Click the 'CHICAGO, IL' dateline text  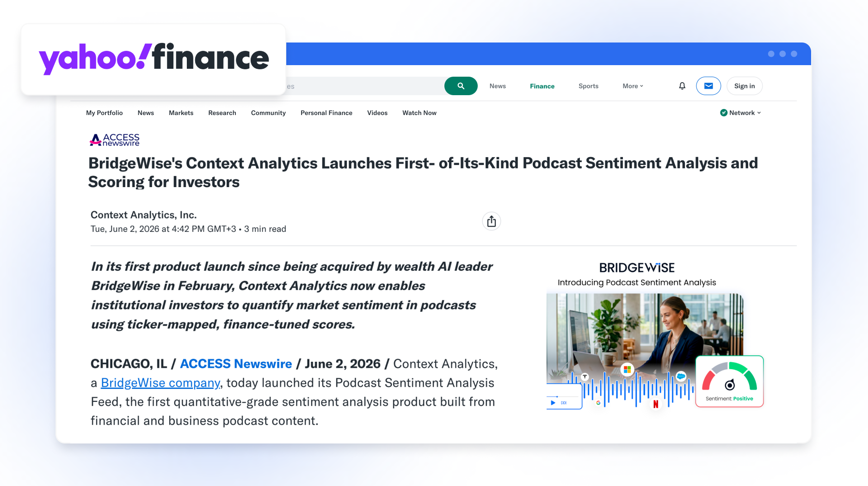[x=129, y=364]
